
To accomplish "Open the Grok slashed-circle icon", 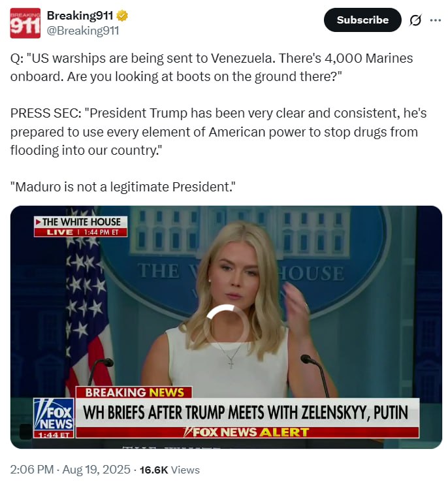I will pyautogui.click(x=415, y=20).
